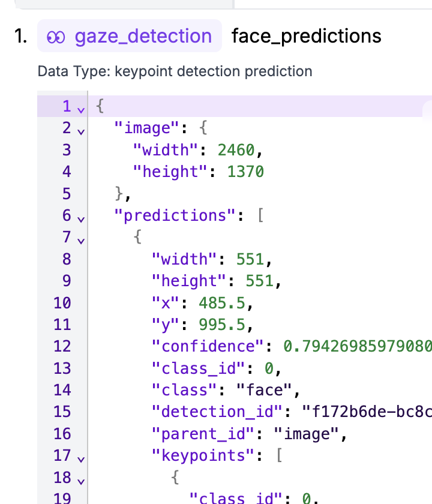This screenshot has height=504, width=432.
Task: Click the "class_id" key on line 13
Action: click(x=199, y=368)
